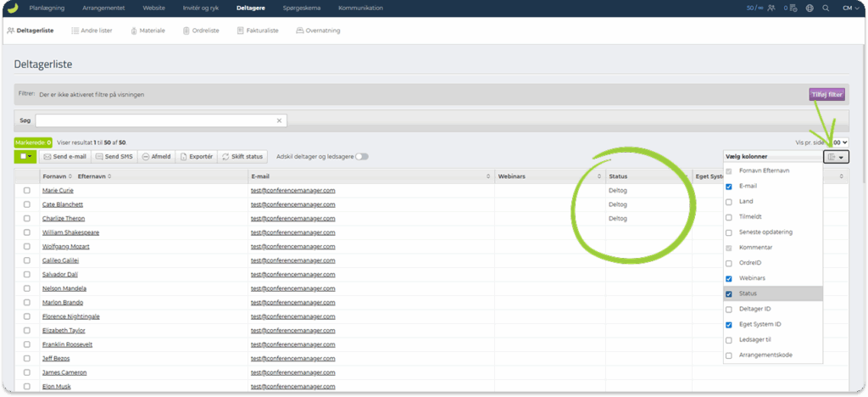Open the search magnifier in top bar

click(826, 8)
